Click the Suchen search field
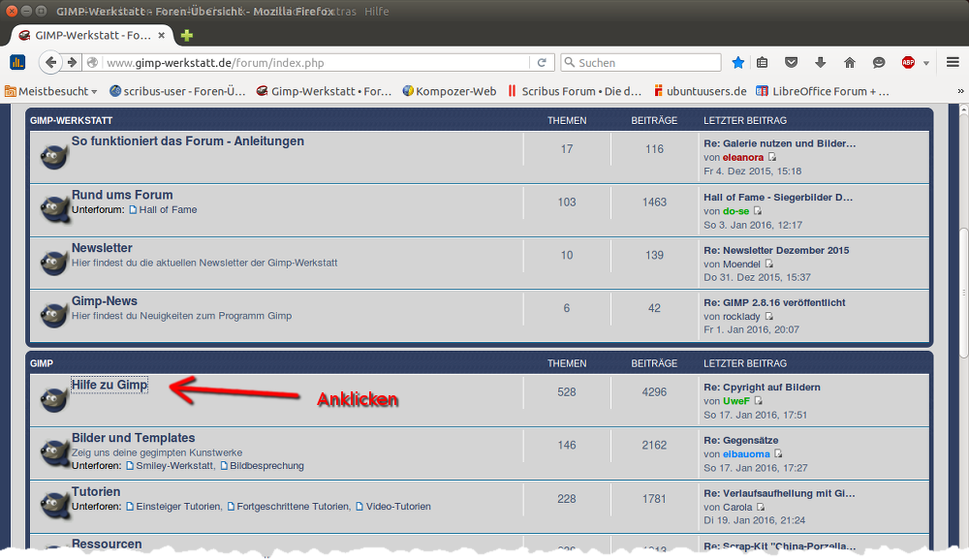969x560 pixels. [641, 62]
